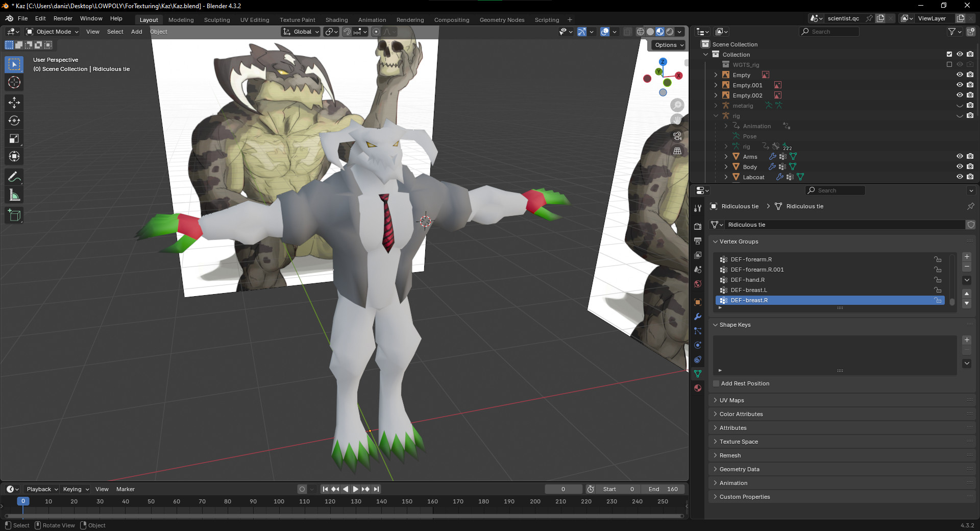Toggle Collection exclude checkbox

tap(949, 54)
